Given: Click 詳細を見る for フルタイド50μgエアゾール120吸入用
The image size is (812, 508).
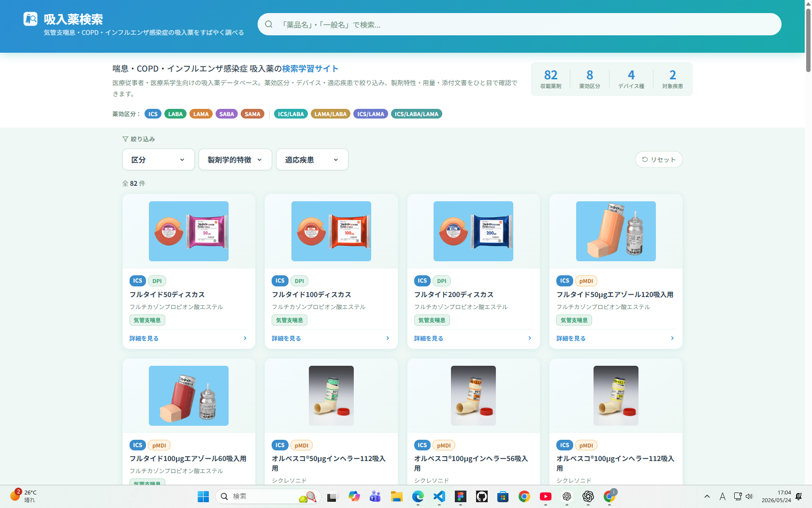Looking at the screenshot, I should coord(571,338).
